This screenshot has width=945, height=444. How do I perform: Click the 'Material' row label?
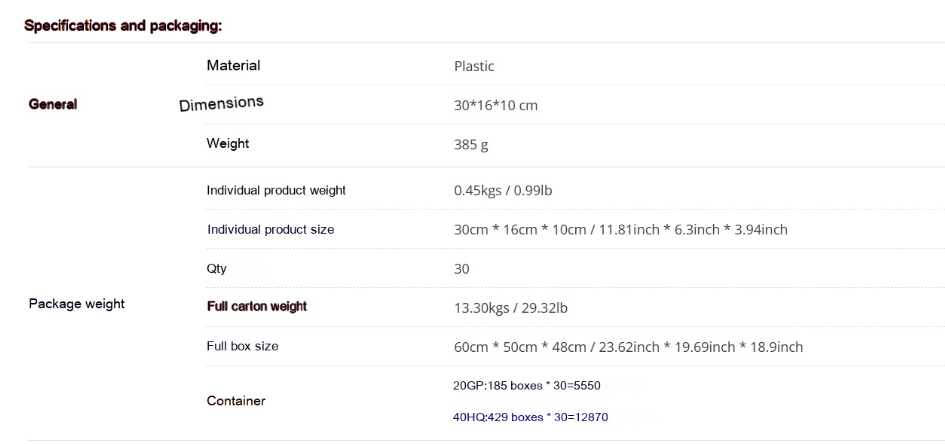(233, 65)
